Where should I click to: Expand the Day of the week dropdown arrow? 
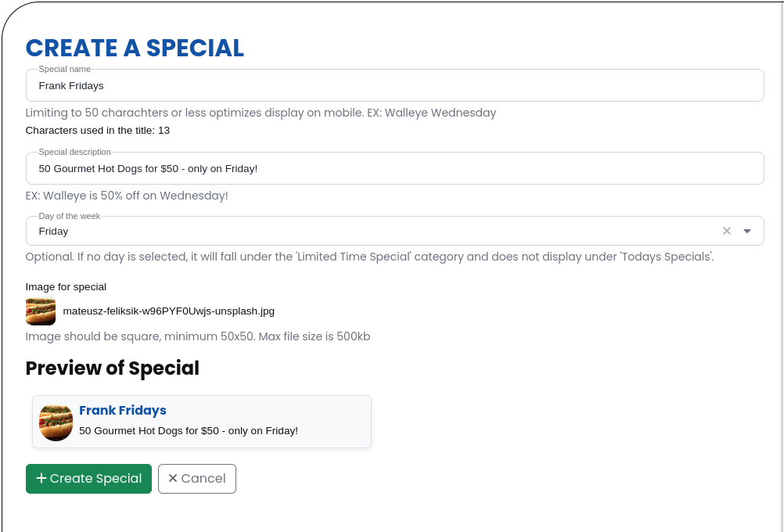[x=747, y=231]
